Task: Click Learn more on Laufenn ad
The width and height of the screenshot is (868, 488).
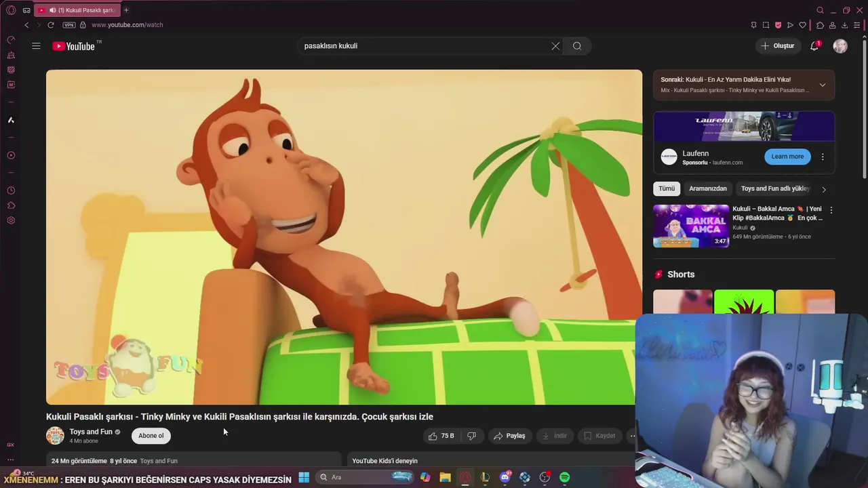Action: [787, 157]
